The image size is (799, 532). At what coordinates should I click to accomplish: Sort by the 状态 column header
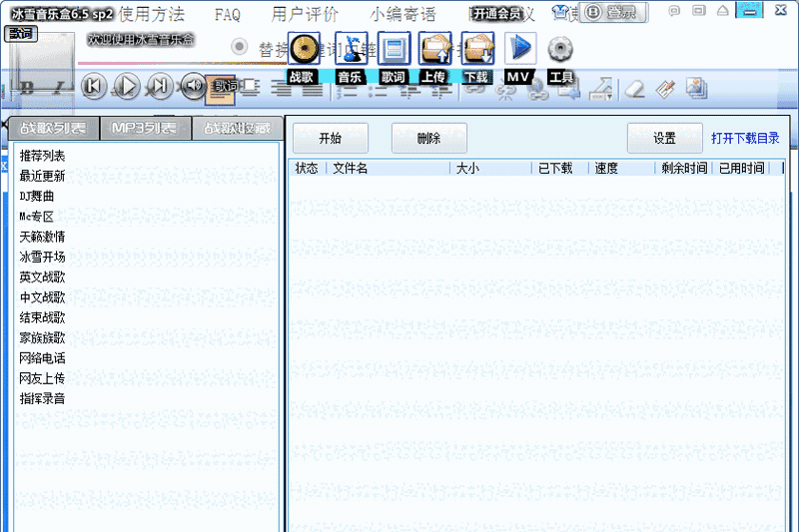coord(308,168)
